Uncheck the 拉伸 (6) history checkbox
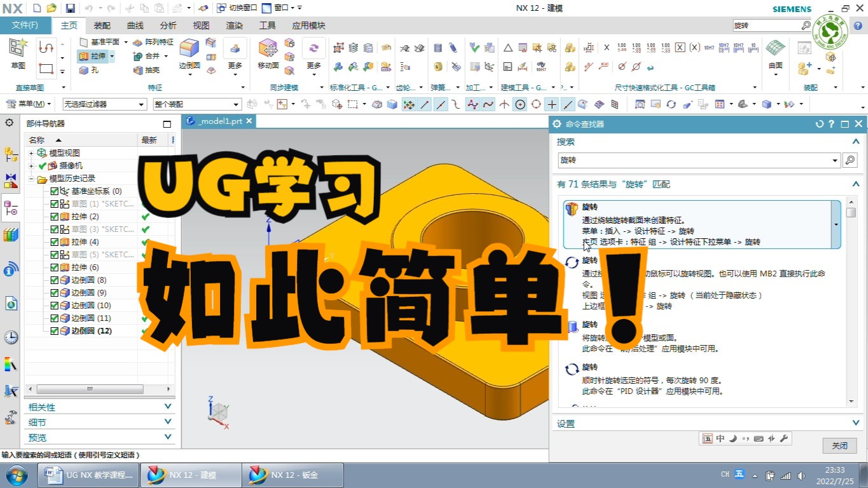The image size is (868, 488). coord(54,267)
